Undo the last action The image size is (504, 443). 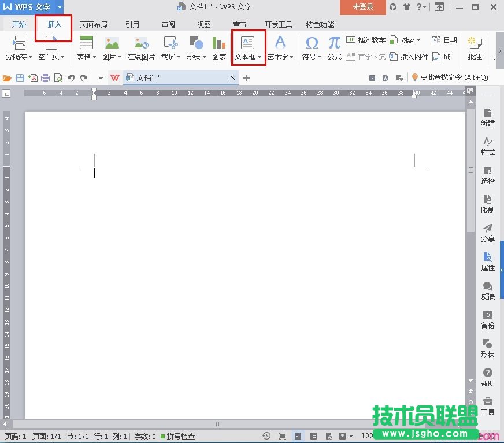click(71, 78)
